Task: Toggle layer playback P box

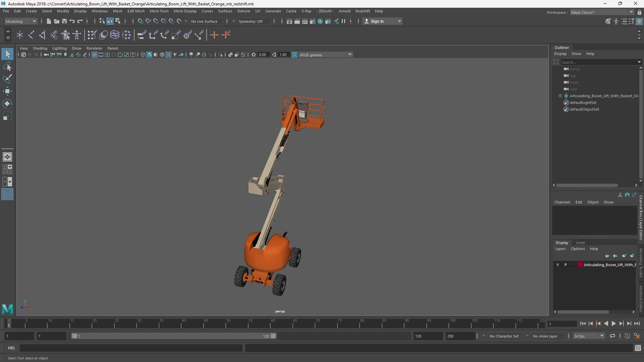Action: [566, 265]
